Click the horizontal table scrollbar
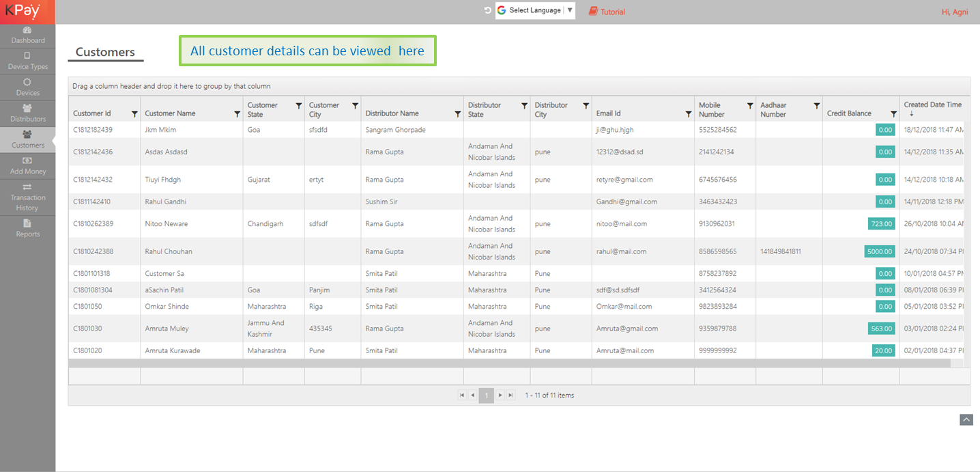 (x=509, y=363)
